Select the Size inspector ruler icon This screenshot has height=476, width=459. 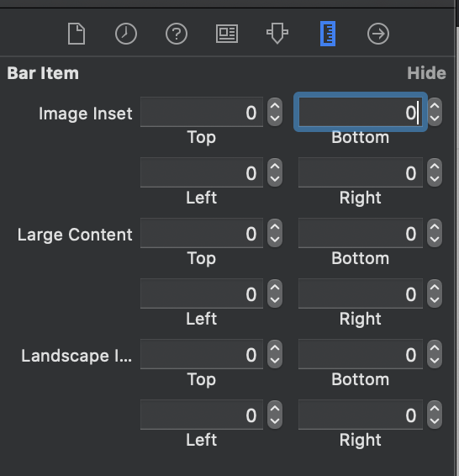coord(328,34)
